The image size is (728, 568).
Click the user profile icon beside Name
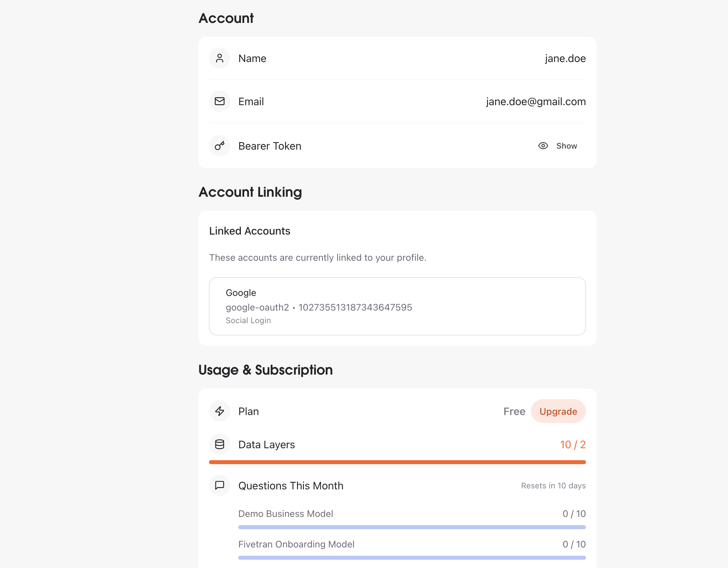coord(220,58)
